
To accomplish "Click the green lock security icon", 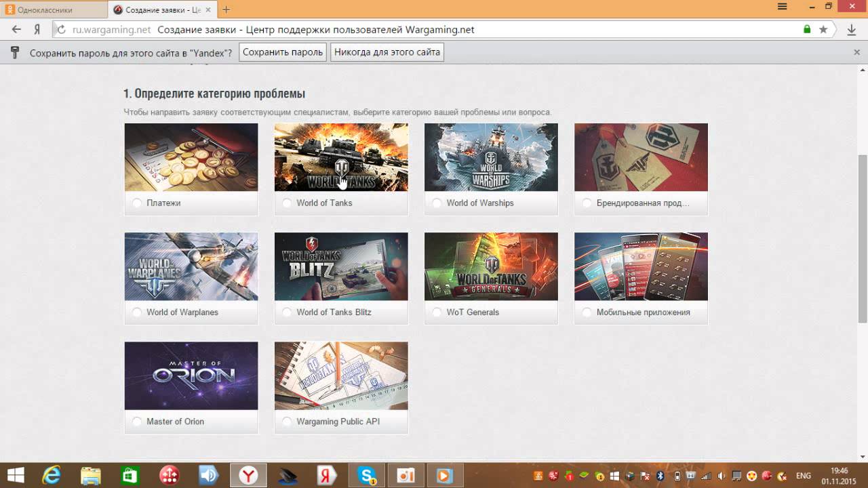I will (x=807, y=29).
